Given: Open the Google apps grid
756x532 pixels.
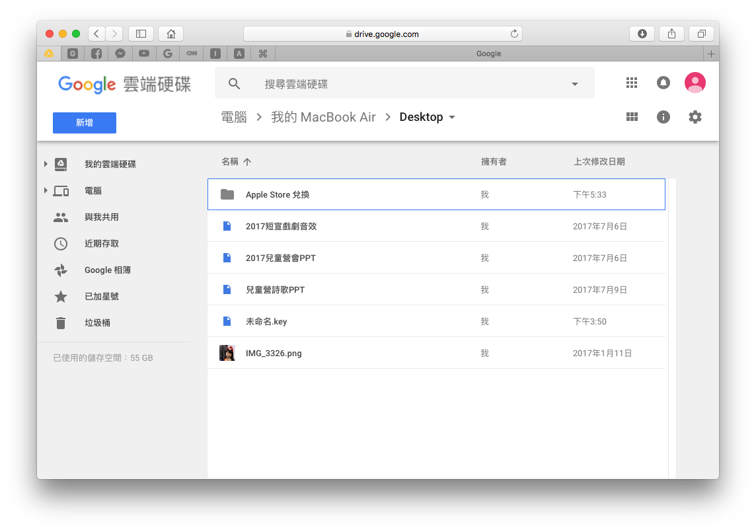Looking at the screenshot, I should tap(632, 83).
